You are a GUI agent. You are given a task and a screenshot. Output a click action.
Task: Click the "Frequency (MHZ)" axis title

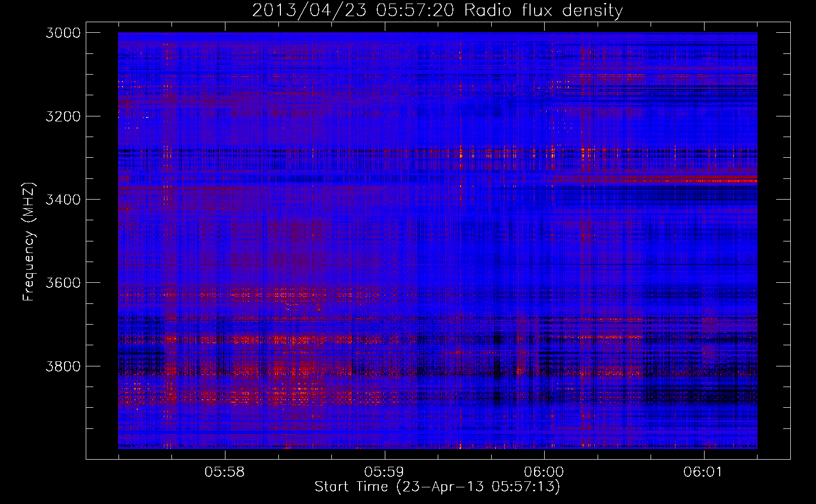(29, 241)
